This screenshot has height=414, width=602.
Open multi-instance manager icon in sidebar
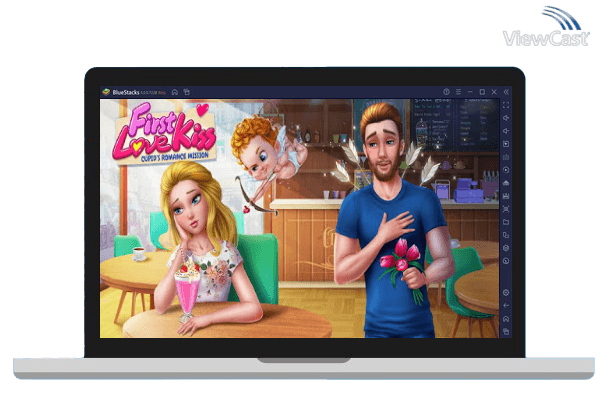506,235
